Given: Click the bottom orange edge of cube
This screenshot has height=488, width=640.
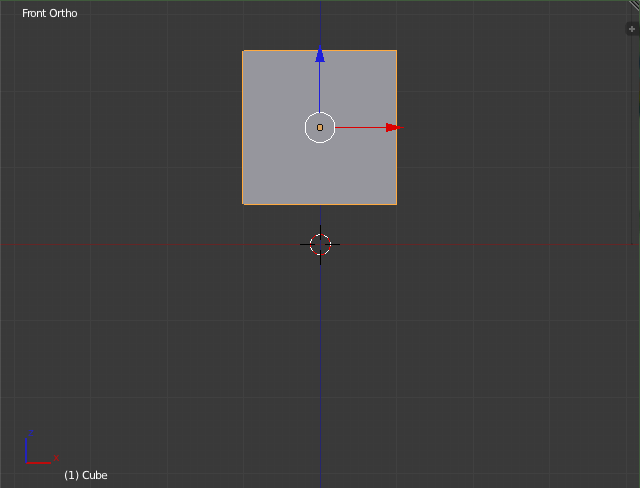Looking at the screenshot, I should (x=280, y=204).
